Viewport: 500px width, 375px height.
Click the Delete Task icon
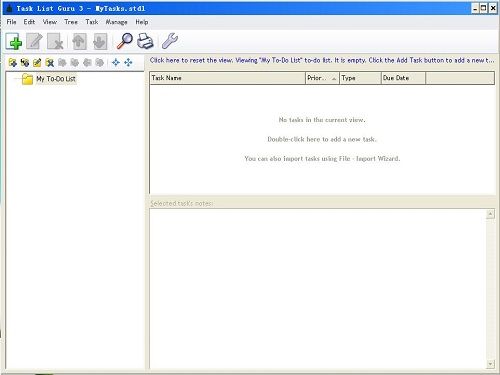55,41
